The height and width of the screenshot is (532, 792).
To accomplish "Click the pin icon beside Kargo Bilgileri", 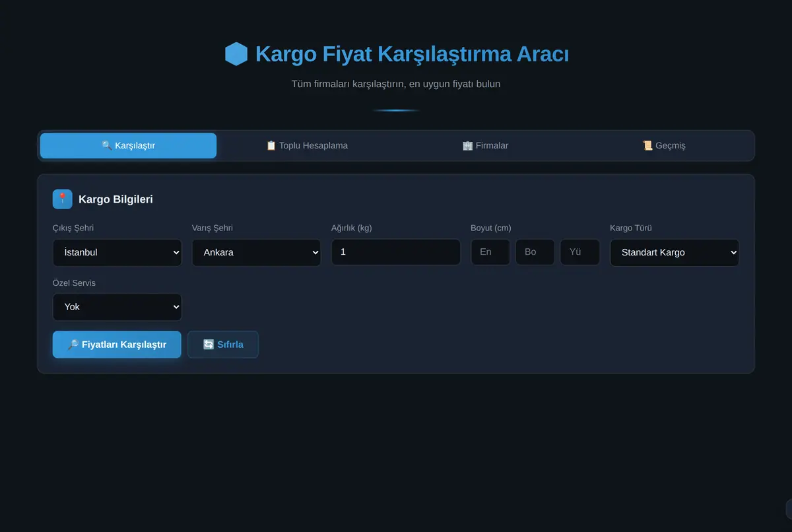I will tap(63, 199).
